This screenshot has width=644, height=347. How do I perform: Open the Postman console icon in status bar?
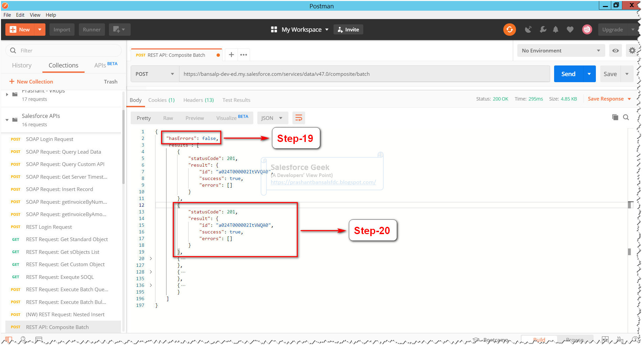click(39, 339)
